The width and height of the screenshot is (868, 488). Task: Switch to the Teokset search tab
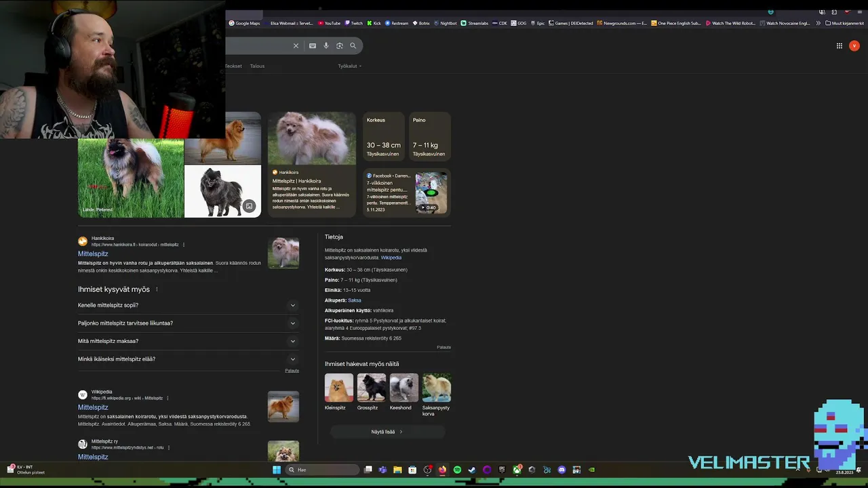click(233, 66)
